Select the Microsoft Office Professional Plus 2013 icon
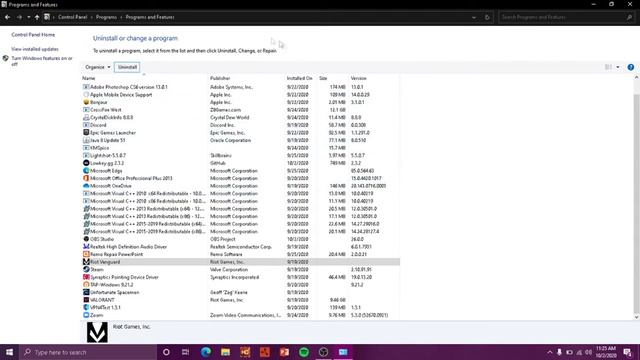The height and width of the screenshot is (360, 640). (x=86, y=178)
